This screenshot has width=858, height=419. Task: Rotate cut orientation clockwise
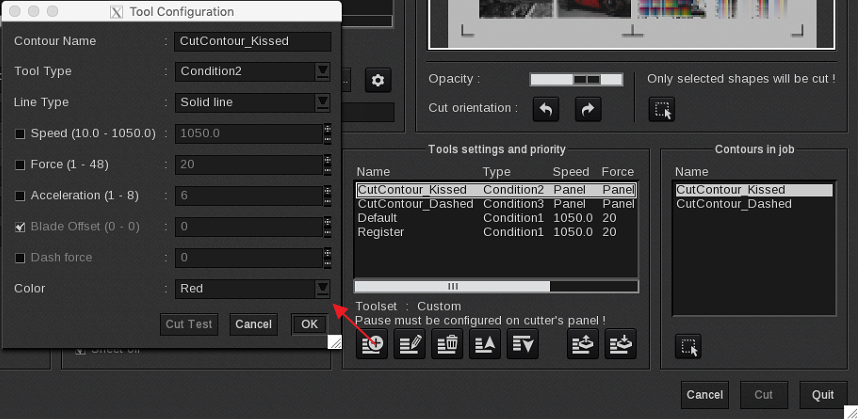coord(588,110)
